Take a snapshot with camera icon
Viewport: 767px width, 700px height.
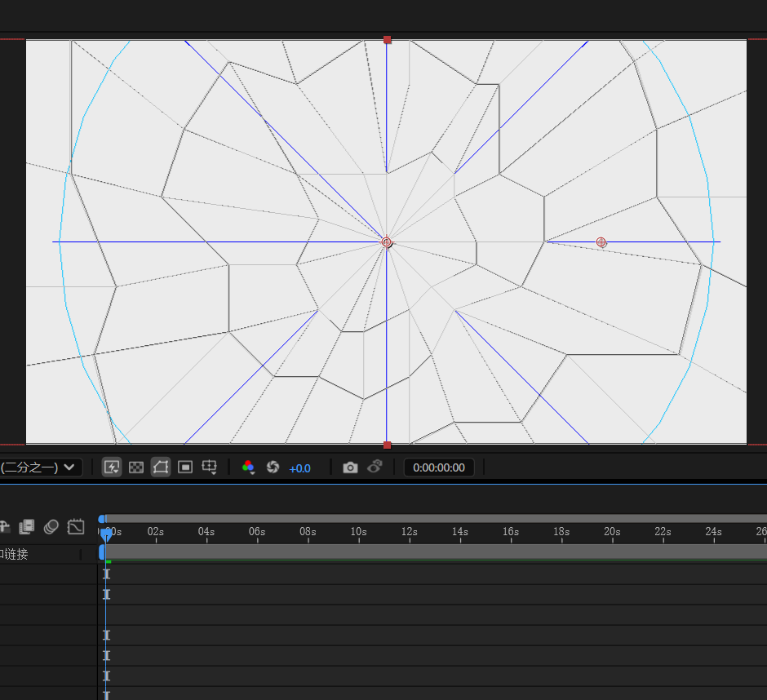click(x=350, y=467)
